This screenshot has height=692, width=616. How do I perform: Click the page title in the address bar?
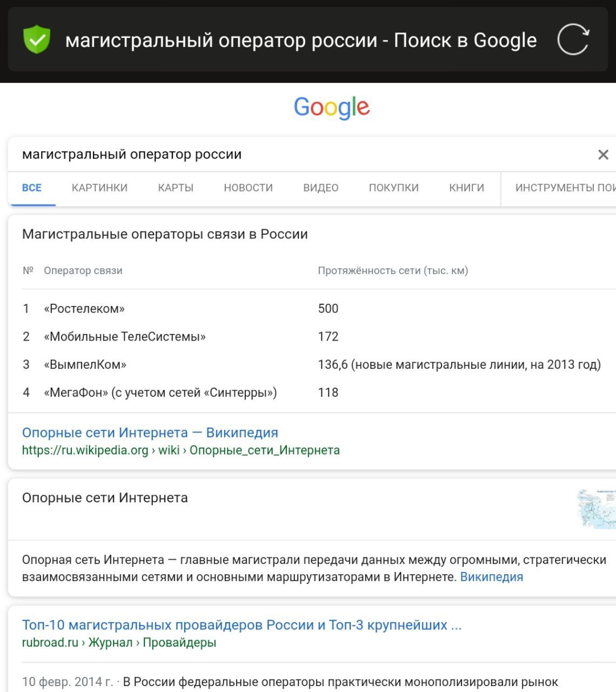[x=300, y=41]
